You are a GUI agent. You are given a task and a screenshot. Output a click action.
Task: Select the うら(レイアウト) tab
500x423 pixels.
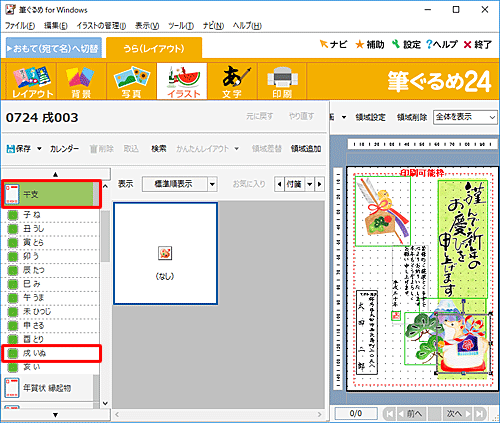tap(154, 48)
